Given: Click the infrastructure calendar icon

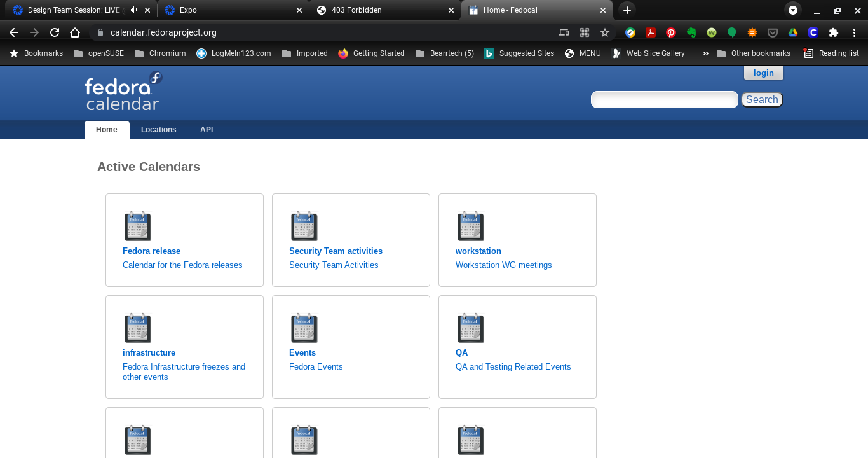Looking at the screenshot, I should point(138,328).
